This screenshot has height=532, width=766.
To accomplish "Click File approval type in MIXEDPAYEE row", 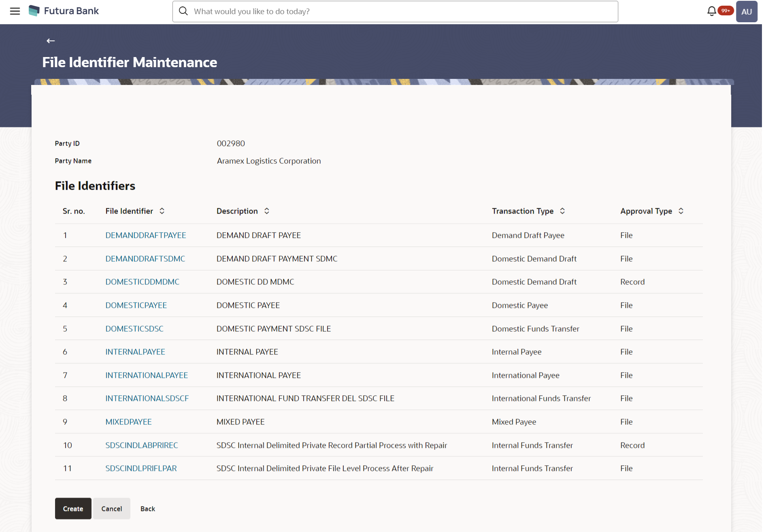I will tap(626, 422).
